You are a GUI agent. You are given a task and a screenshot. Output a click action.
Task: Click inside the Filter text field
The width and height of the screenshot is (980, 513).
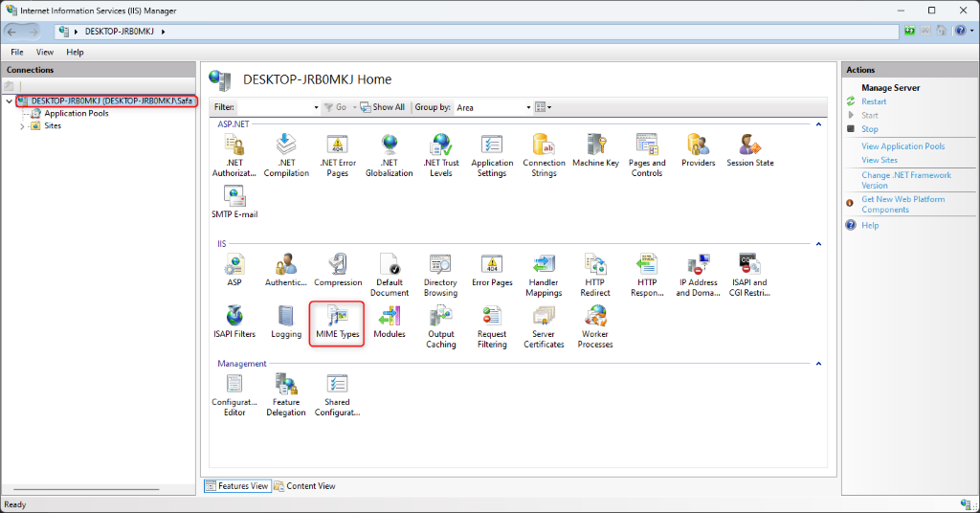point(274,107)
